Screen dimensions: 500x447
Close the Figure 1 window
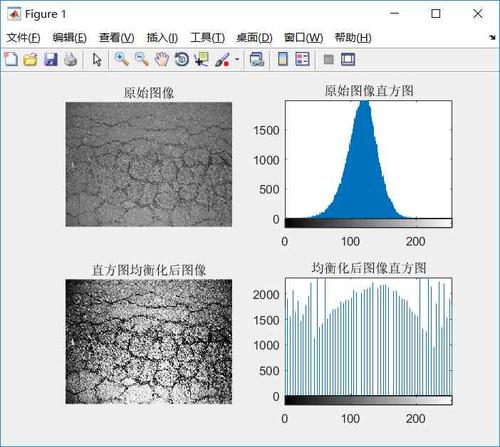point(478,14)
